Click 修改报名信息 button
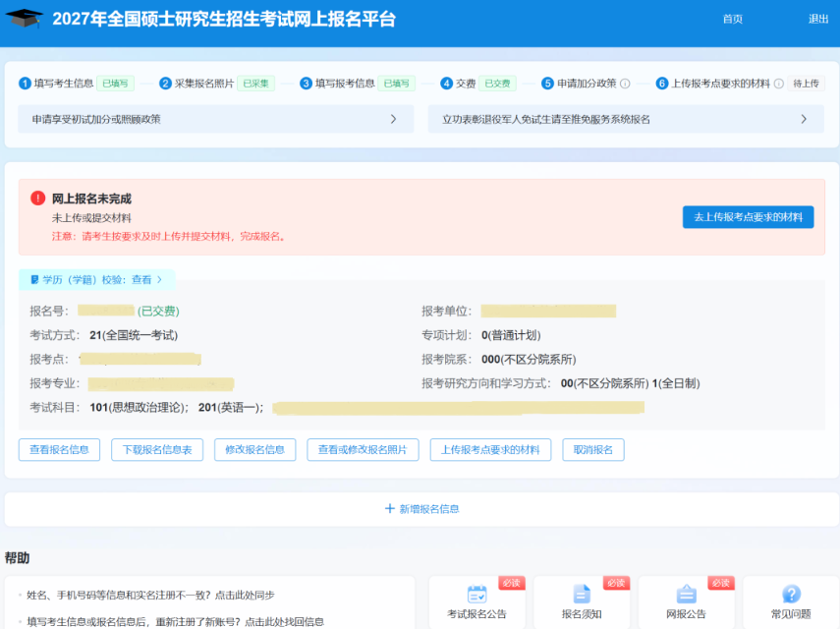 pyautogui.click(x=255, y=449)
